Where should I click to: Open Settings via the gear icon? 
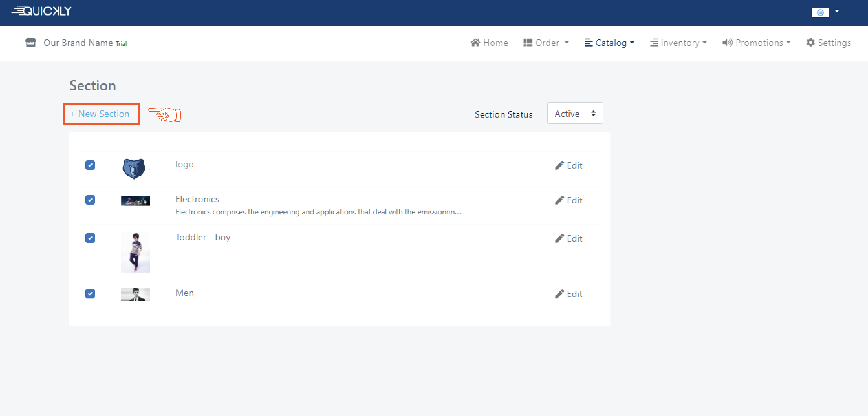tap(810, 43)
